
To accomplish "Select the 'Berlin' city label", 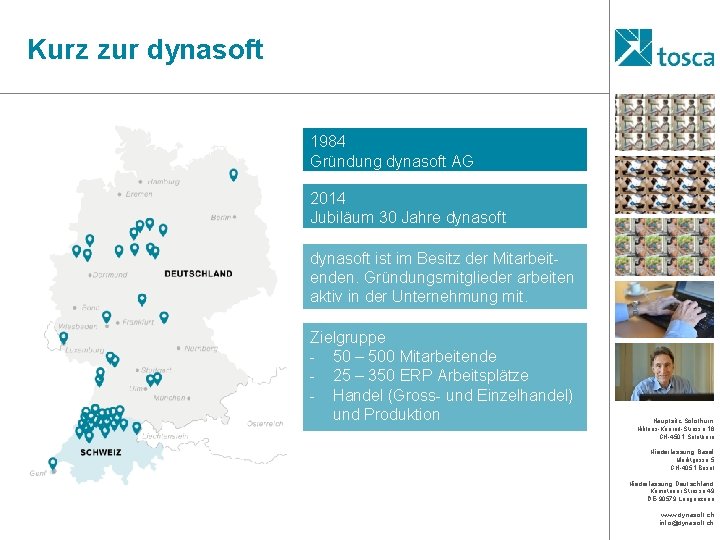I will click(221, 217).
